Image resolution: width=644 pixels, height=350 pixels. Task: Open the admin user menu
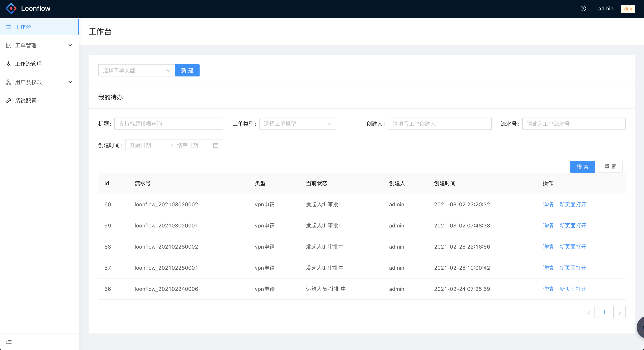coord(606,8)
